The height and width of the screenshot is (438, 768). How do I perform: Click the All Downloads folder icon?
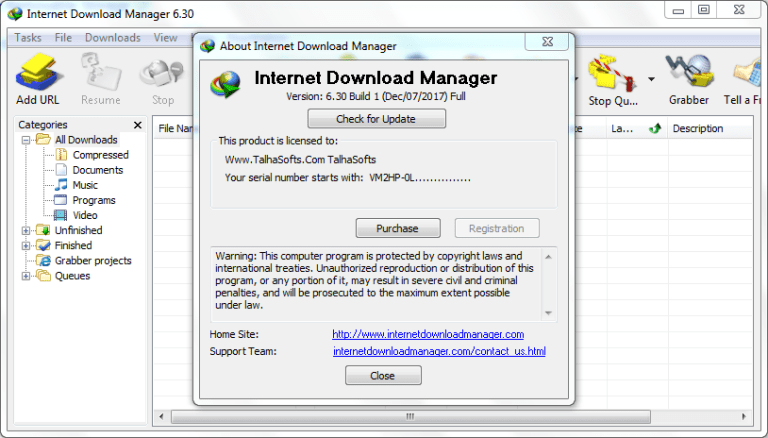point(43,140)
